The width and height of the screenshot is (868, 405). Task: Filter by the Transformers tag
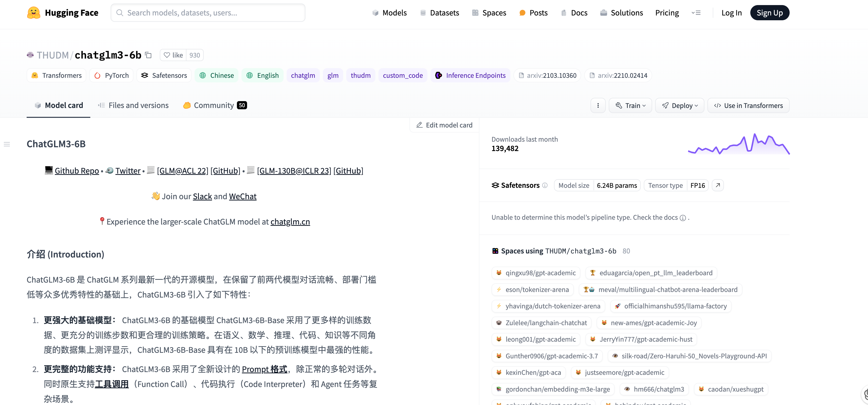[56, 76]
